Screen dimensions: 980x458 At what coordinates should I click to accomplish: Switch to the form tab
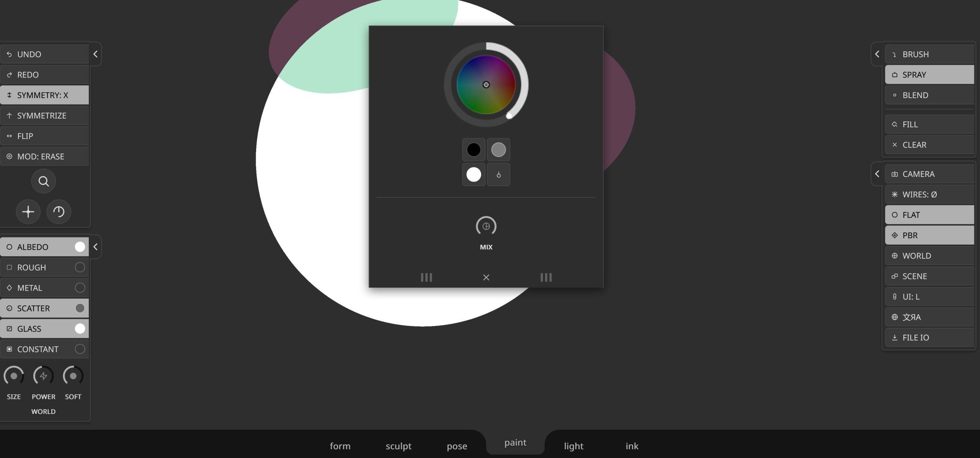tap(340, 446)
